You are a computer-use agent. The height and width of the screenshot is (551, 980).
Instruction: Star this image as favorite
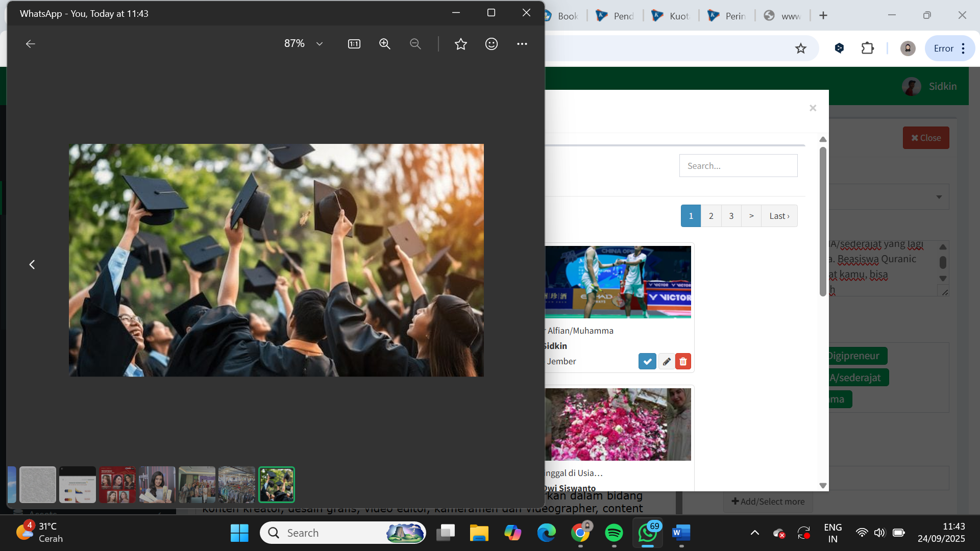coord(461,44)
